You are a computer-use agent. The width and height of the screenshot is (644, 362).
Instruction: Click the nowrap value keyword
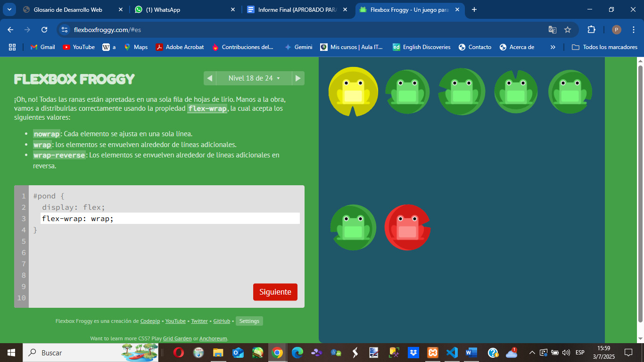tap(47, 134)
